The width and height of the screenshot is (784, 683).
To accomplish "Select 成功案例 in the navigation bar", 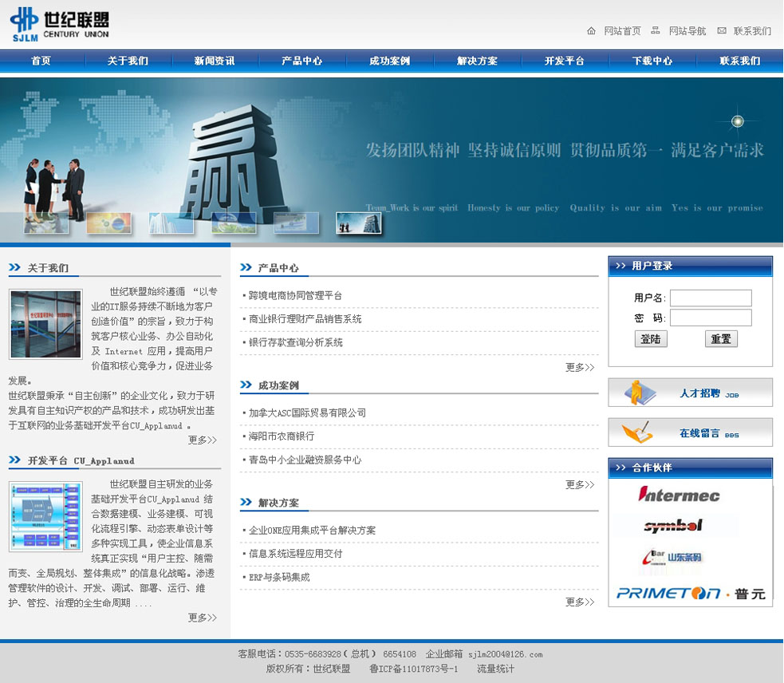I will point(389,61).
